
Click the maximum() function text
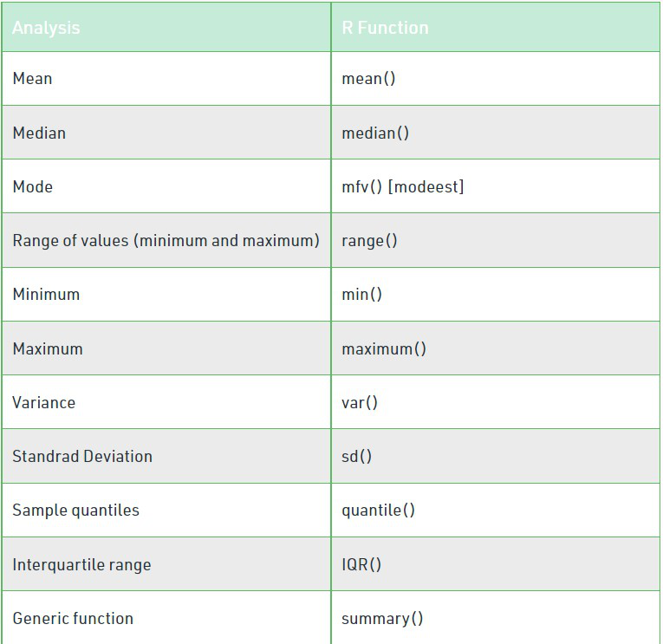click(x=384, y=348)
